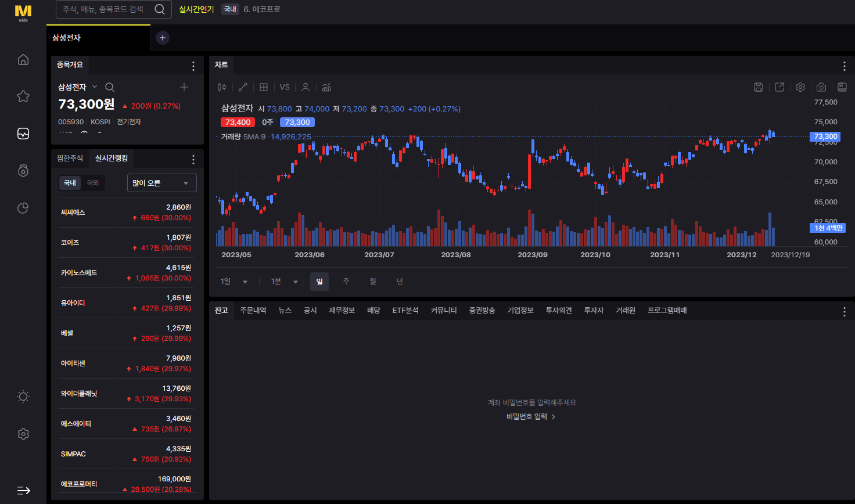The height and width of the screenshot is (504, 855).
Task: Select the 월 monthly chart interval
Action: 373,282
